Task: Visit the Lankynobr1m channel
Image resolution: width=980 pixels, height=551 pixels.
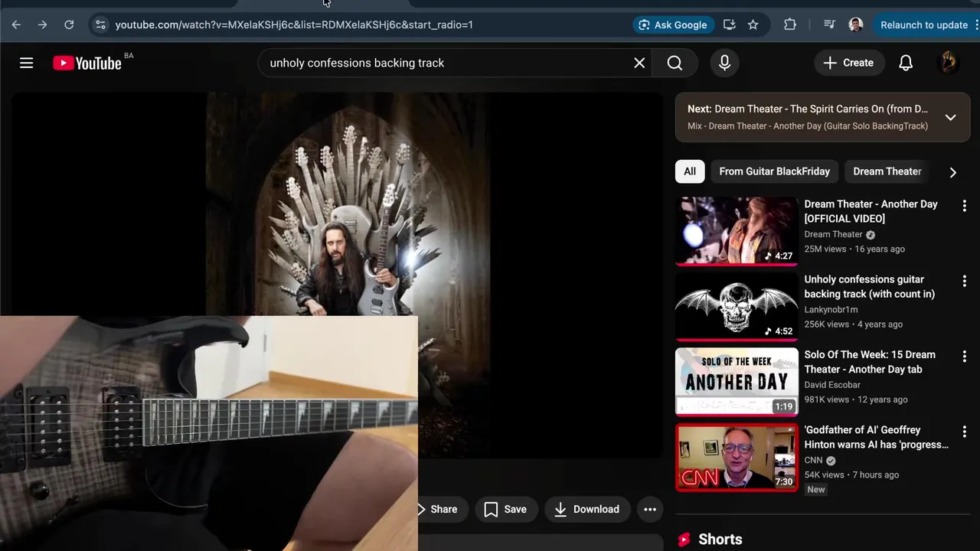Action: point(831,309)
